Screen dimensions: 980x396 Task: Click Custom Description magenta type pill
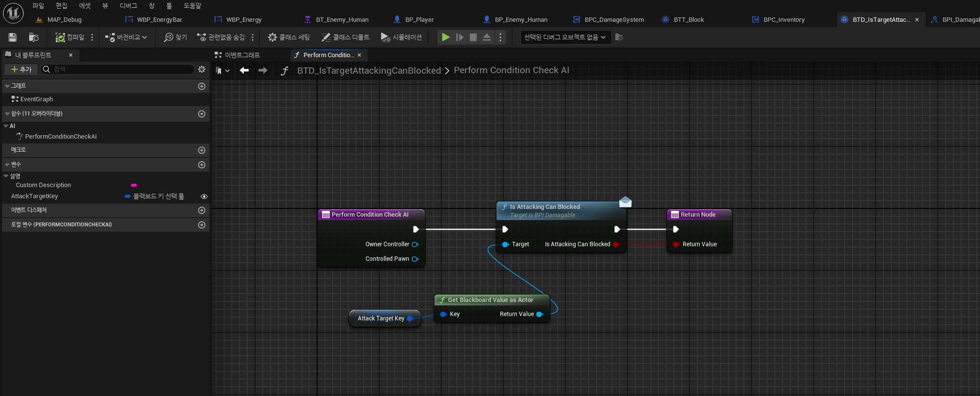134,185
